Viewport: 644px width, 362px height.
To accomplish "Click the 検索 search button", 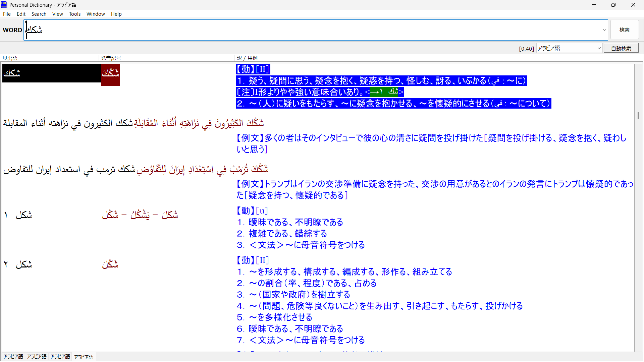I will pos(624,30).
